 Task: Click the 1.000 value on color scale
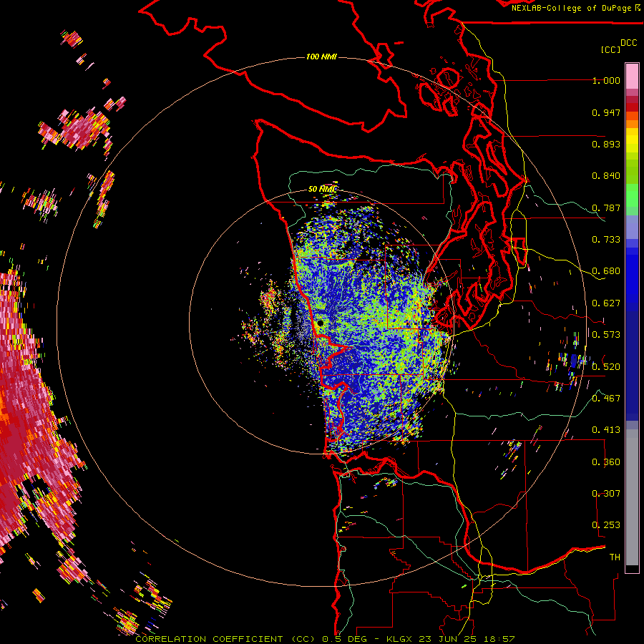pyautogui.click(x=606, y=80)
